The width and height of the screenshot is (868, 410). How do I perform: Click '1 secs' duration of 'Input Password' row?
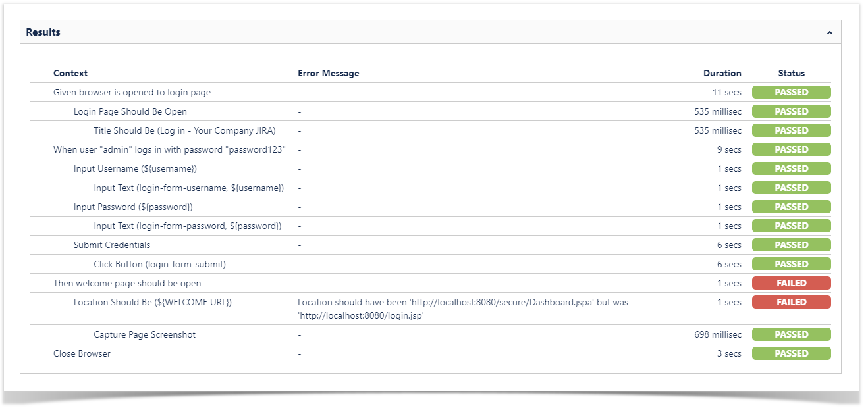pyautogui.click(x=730, y=207)
